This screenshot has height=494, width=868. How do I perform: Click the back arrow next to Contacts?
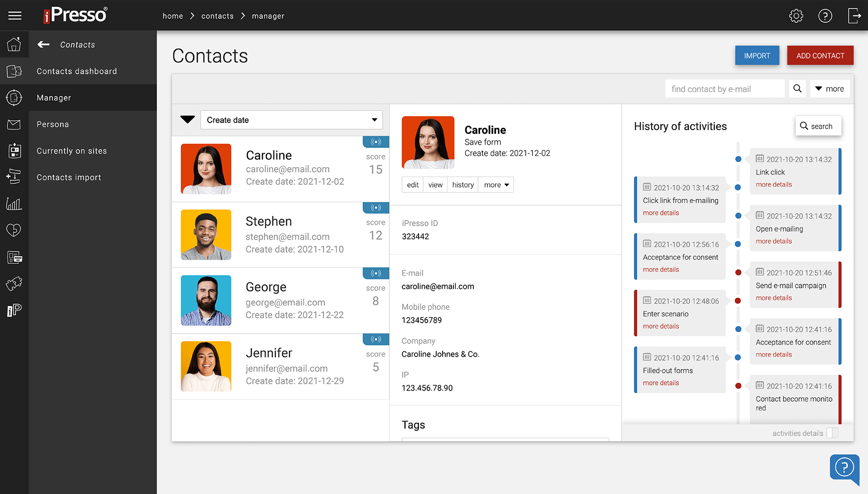point(43,44)
